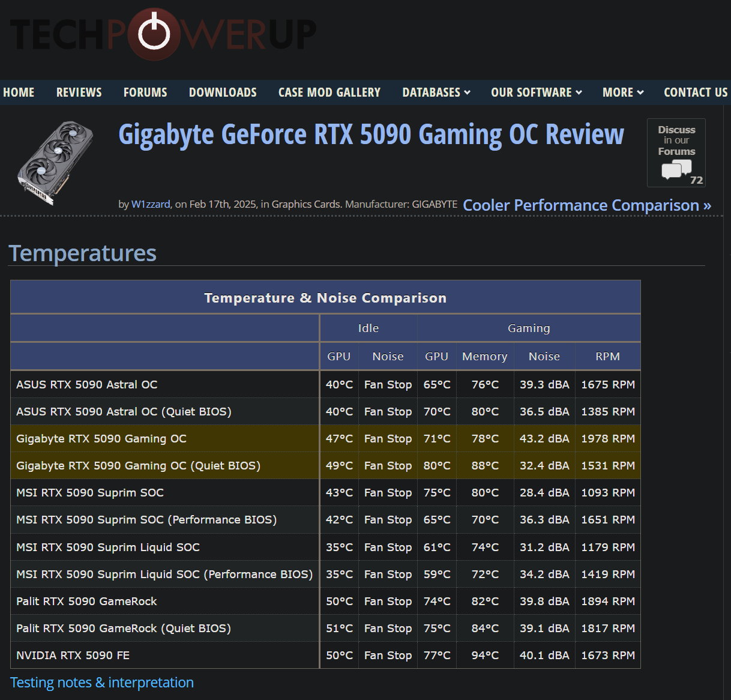Click the Temperatures section heading

[x=82, y=253]
